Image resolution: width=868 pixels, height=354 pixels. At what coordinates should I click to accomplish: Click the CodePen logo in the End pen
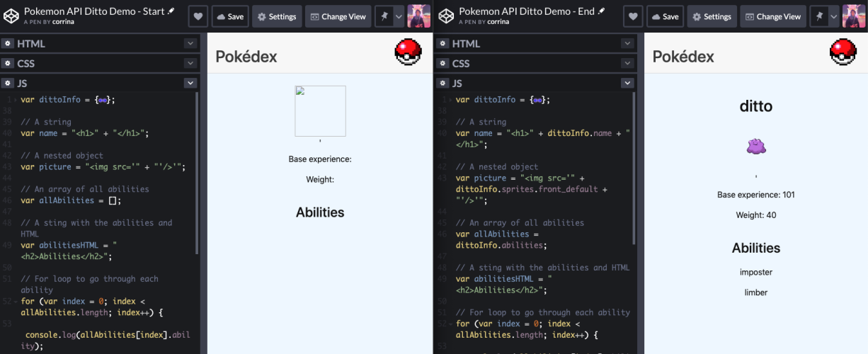[x=445, y=16]
